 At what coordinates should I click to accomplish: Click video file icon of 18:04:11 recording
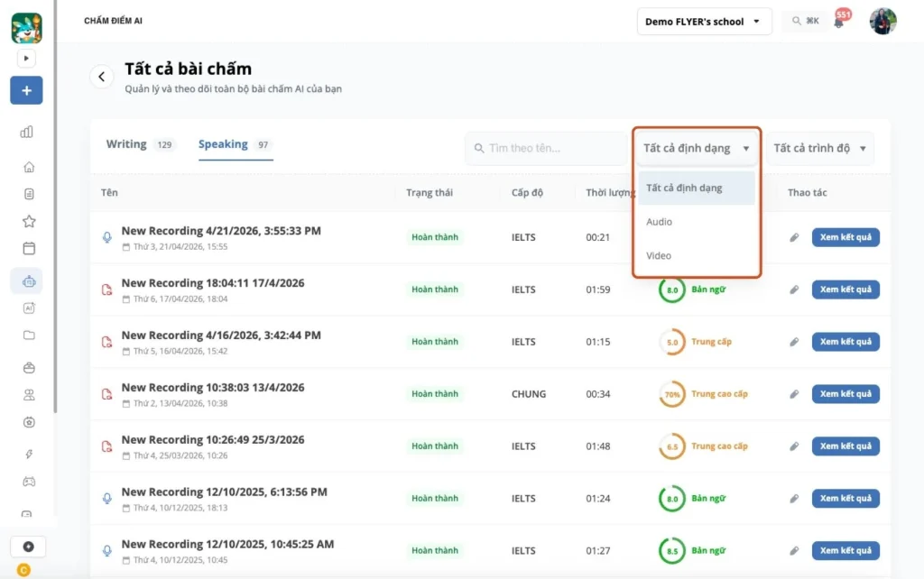coord(106,289)
